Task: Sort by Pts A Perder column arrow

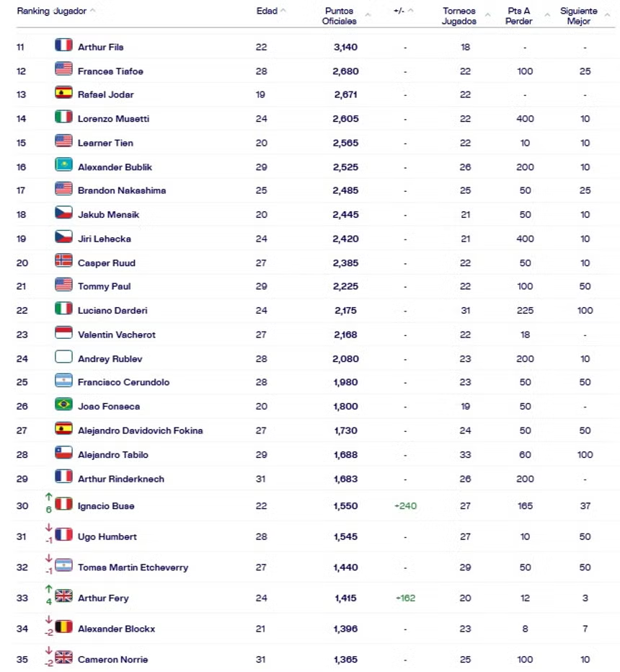Action: (547, 15)
